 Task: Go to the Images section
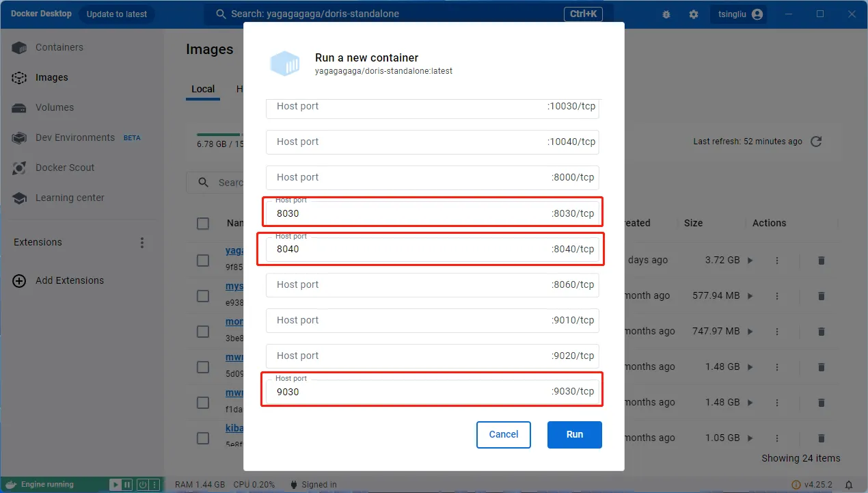point(52,78)
